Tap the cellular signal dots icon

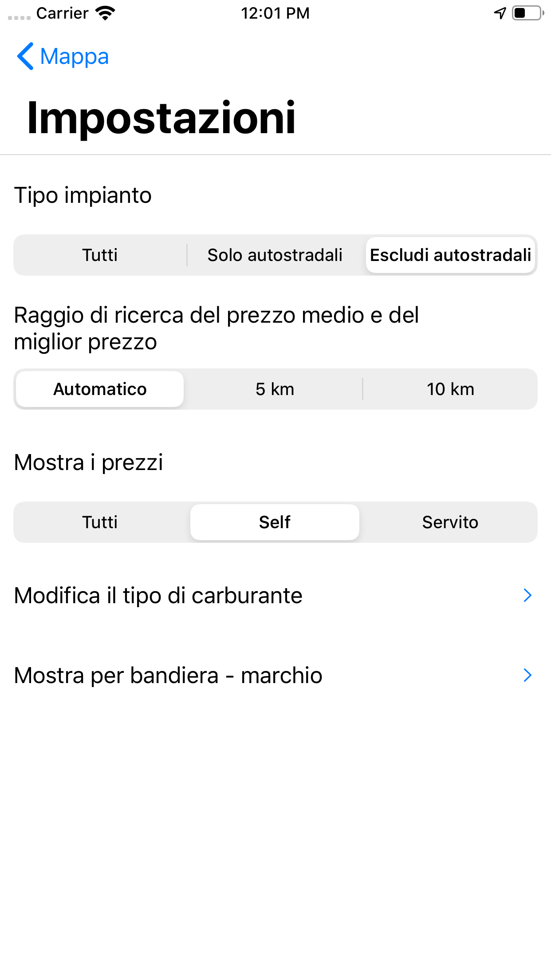(x=19, y=18)
